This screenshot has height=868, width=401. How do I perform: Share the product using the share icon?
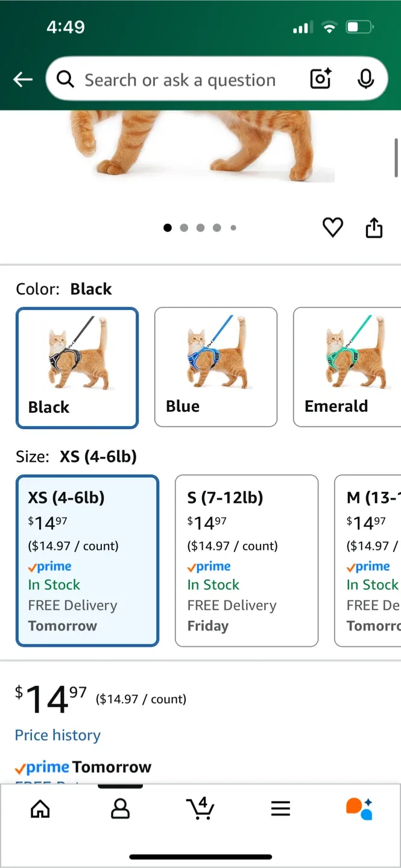374,227
